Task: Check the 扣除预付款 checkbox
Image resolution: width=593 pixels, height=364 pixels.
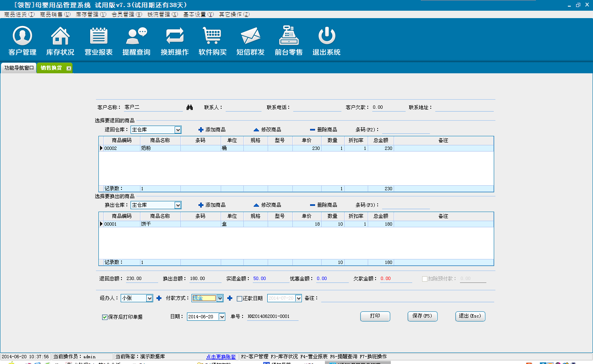Action: (x=425, y=279)
